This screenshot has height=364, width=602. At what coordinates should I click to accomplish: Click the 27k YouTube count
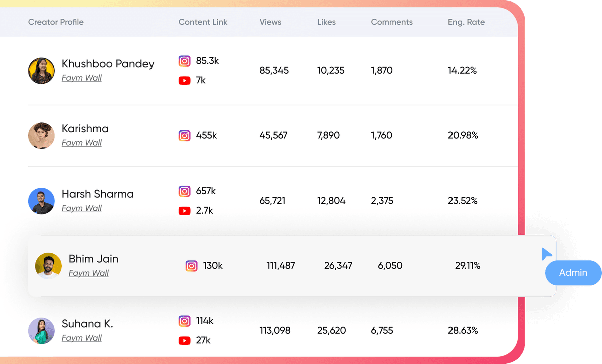[203, 341]
